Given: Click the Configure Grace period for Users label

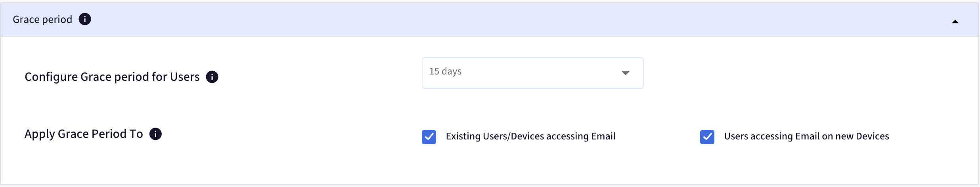Looking at the screenshot, I should point(112,77).
